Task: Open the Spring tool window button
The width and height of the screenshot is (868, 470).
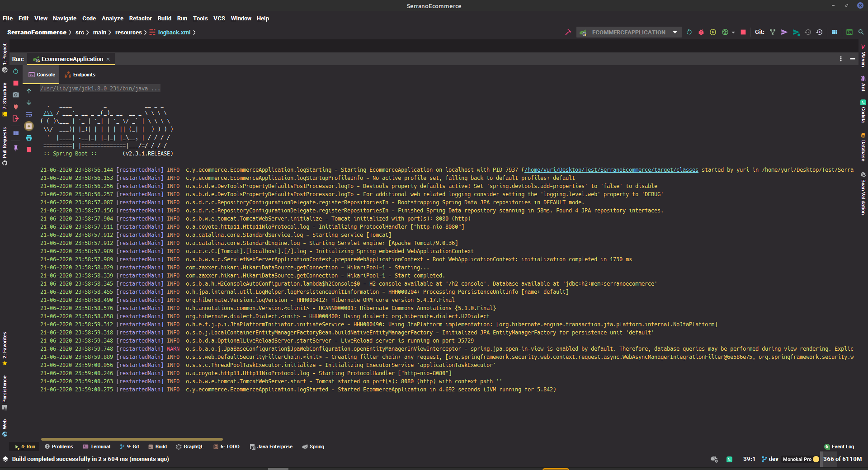Action: click(x=313, y=446)
